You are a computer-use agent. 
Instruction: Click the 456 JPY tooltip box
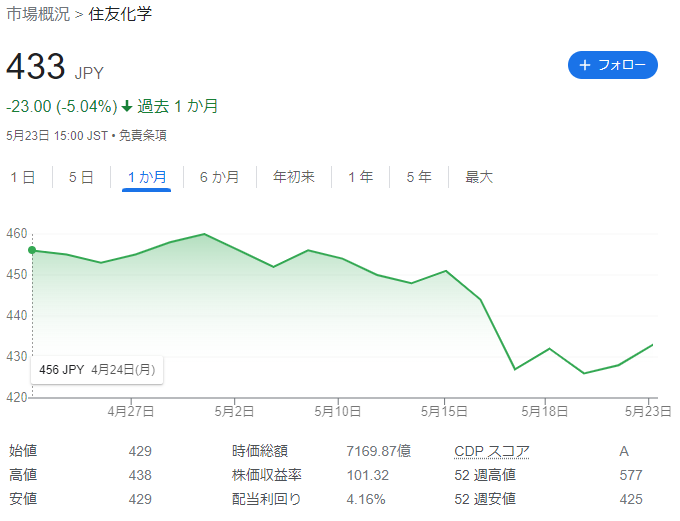(97, 370)
